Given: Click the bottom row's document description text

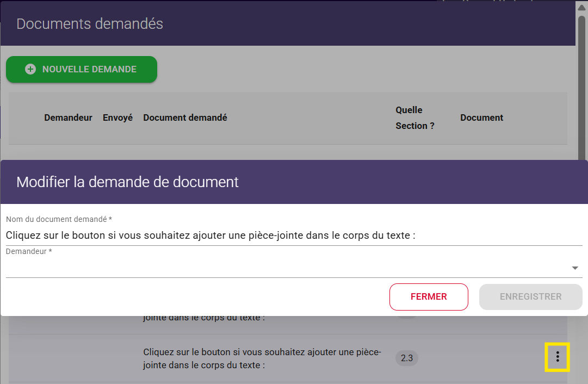Looking at the screenshot, I should (262, 358).
